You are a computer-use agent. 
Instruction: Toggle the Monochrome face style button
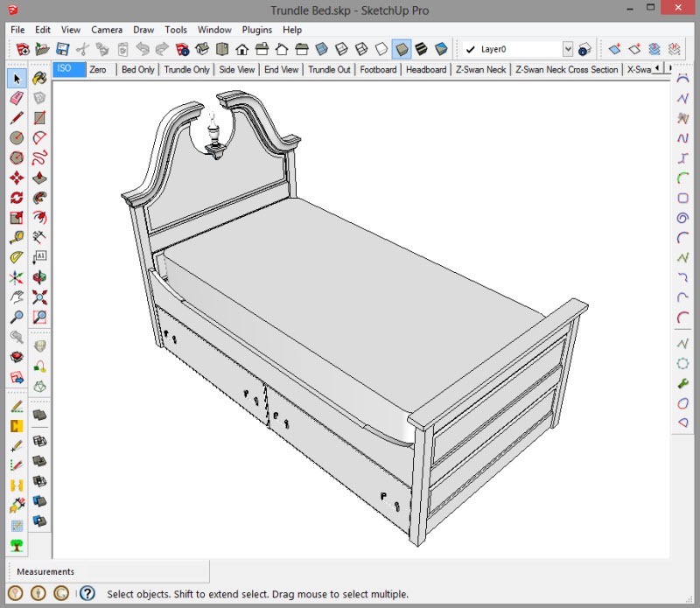441,49
